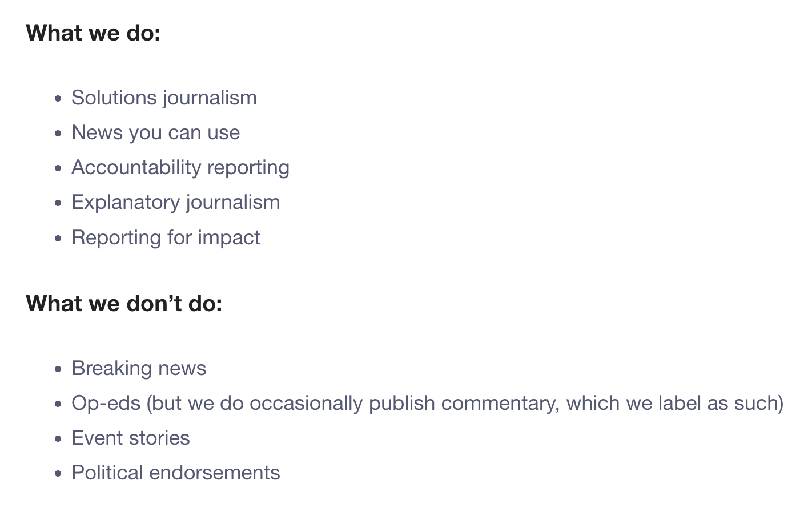The height and width of the screenshot is (508, 812).
Task: Select the "News you can use" text
Action: pyautogui.click(x=155, y=132)
